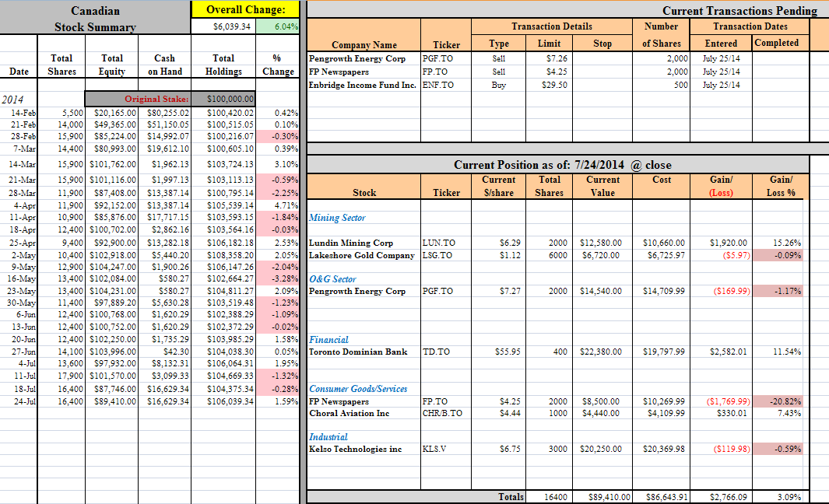Select the Gain/Loss % column header
Viewport: 829px width, 504px height.
point(781,186)
